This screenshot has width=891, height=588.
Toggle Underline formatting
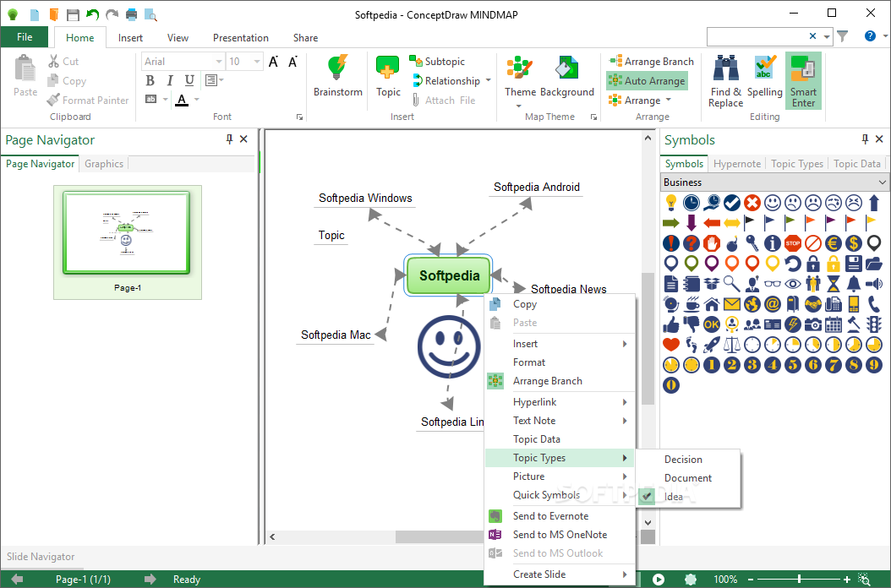189,80
